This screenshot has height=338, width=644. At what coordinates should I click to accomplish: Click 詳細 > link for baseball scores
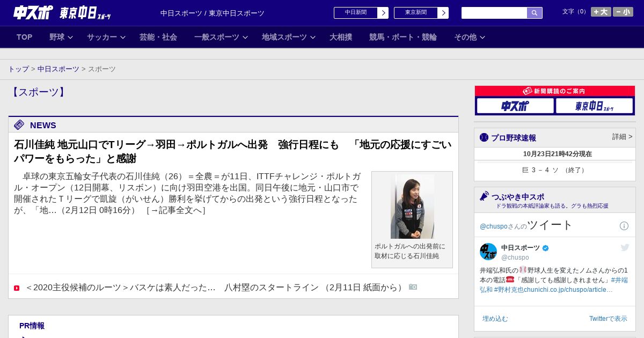tap(622, 137)
